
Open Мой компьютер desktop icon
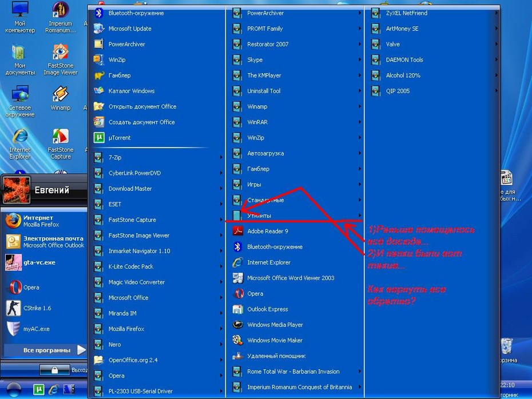pyautogui.click(x=19, y=17)
